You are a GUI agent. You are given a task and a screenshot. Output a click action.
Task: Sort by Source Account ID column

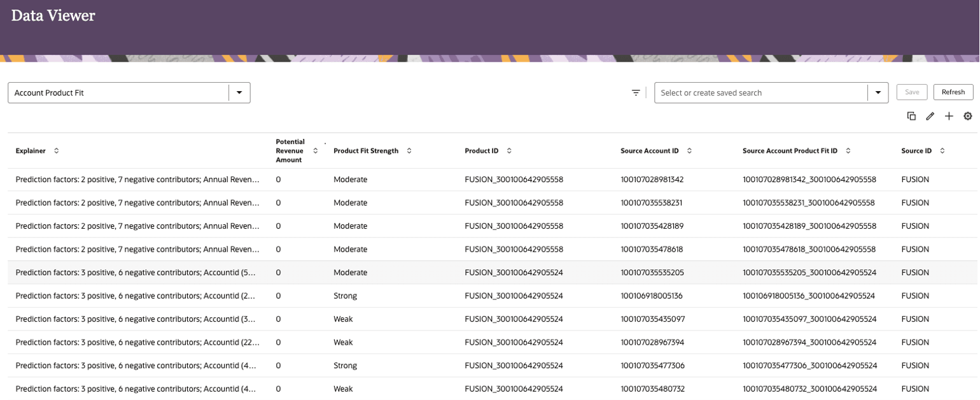click(689, 151)
